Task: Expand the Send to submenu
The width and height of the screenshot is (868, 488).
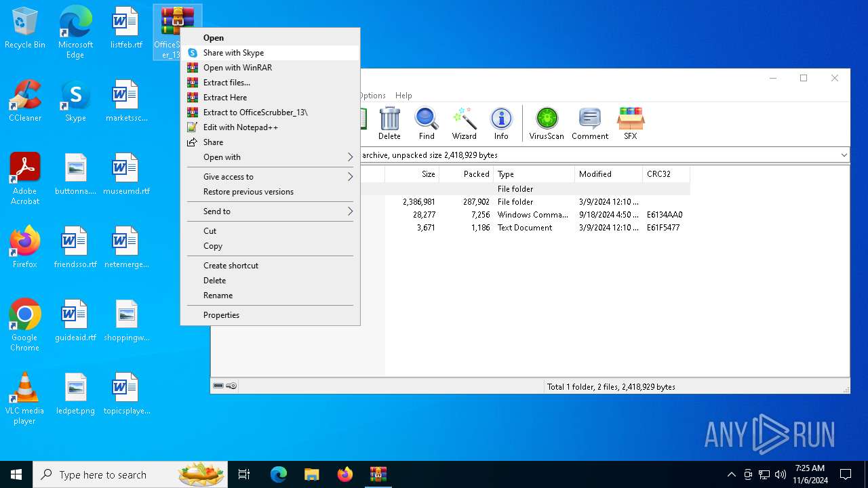Action: [x=270, y=211]
